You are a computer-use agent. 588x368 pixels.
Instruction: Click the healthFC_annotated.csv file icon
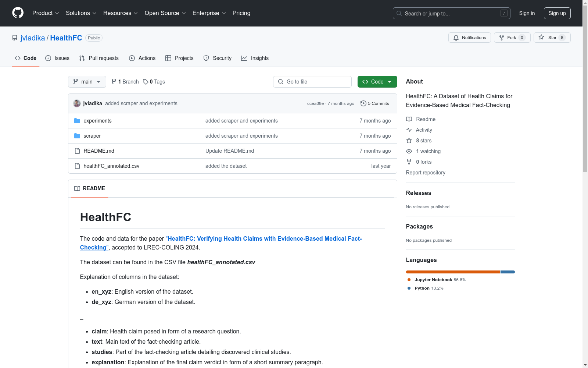(77, 166)
